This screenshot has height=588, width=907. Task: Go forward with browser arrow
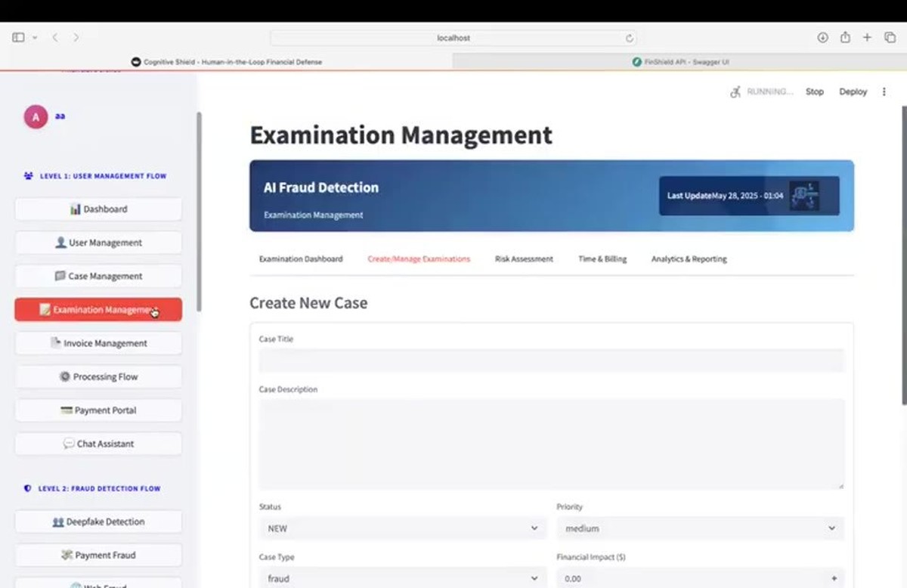tap(76, 38)
